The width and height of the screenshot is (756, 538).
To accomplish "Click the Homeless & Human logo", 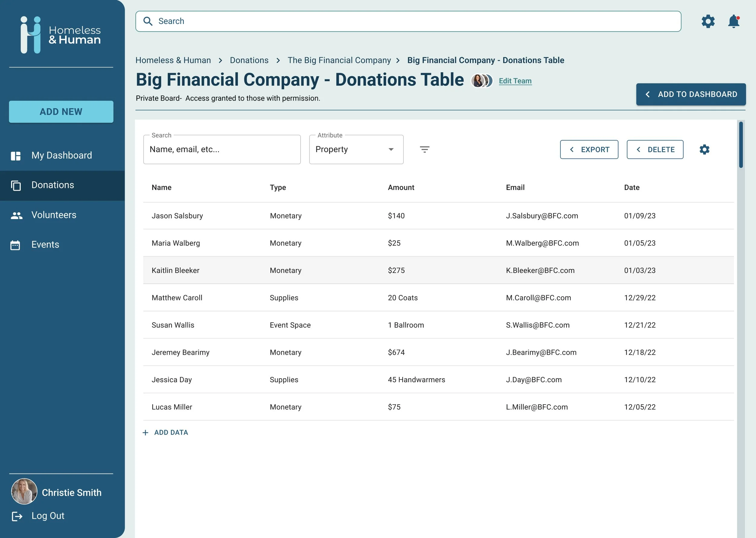I will [61, 35].
